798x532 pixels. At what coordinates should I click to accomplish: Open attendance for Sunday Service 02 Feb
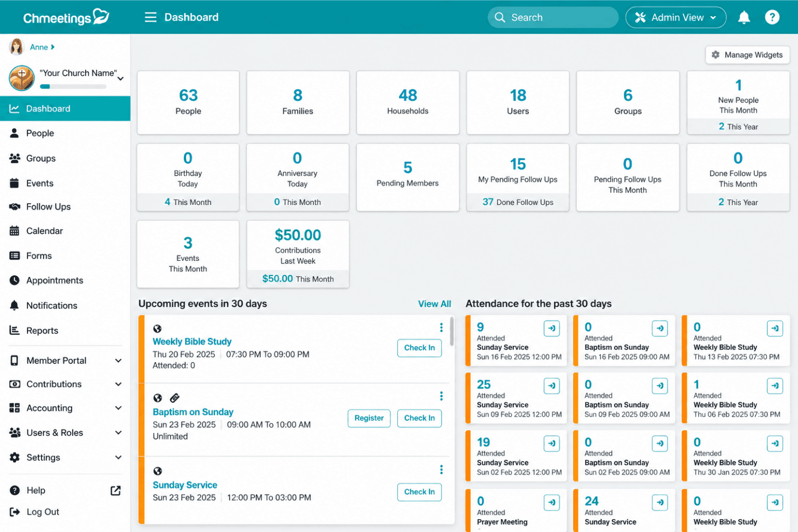click(x=552, y=444)
